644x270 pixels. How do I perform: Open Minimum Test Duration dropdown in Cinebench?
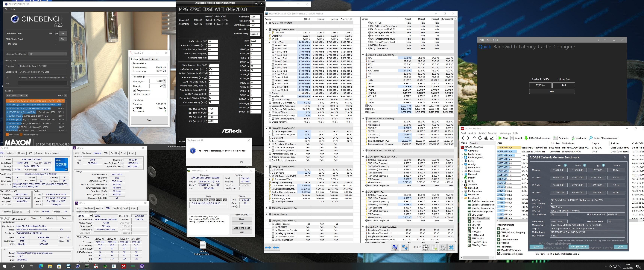[48, 54]
